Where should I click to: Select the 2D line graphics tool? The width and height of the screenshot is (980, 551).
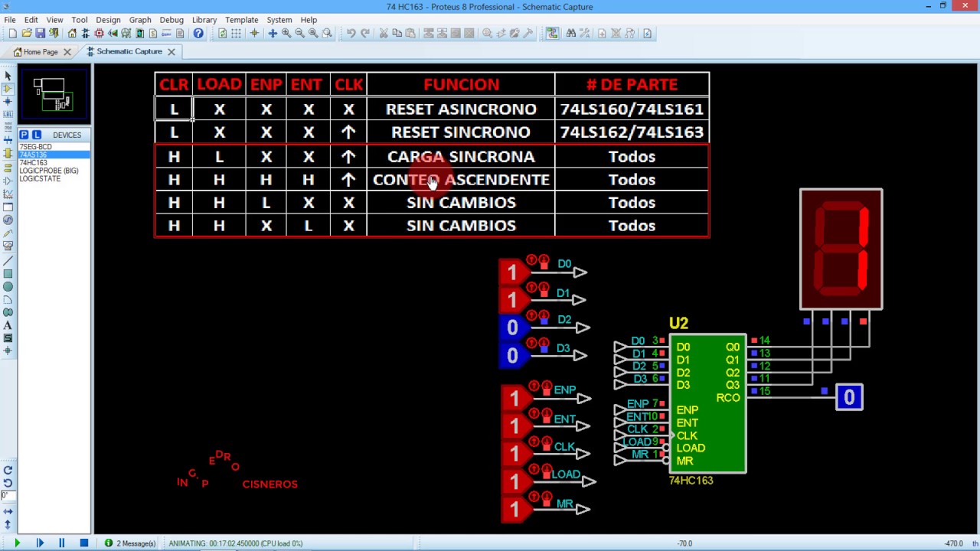coord(8,261)
